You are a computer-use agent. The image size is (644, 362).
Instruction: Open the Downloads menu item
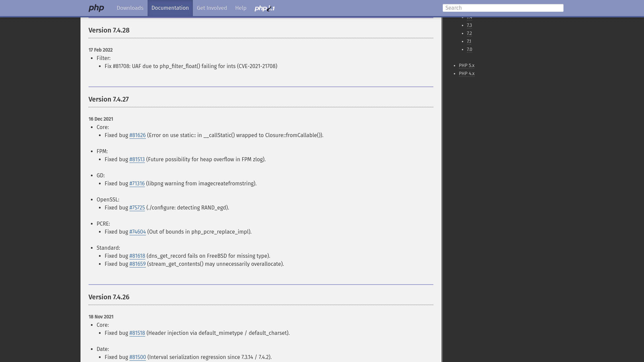130,8
